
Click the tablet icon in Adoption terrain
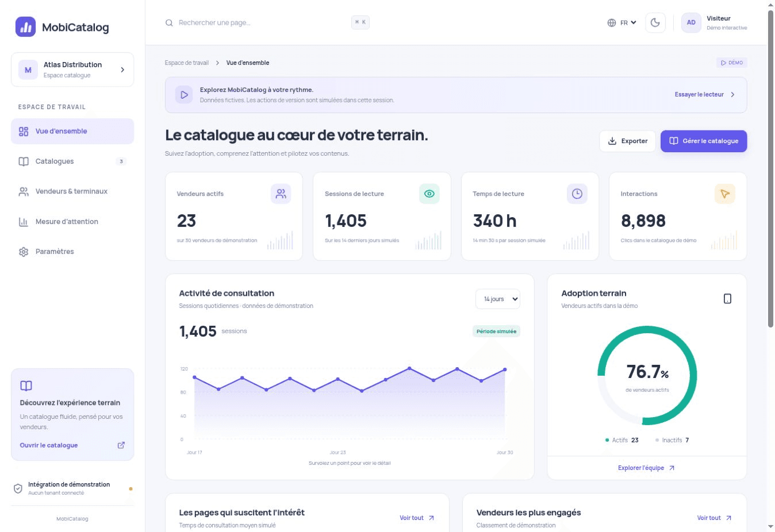(727, 299)
